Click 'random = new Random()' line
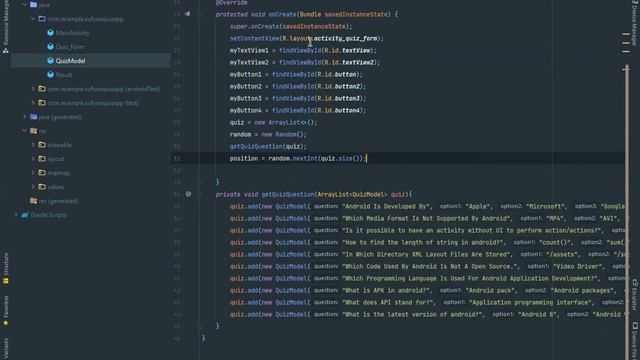This screenshot has height=360, width=640. pyautogui.click(x=268, y=134)
